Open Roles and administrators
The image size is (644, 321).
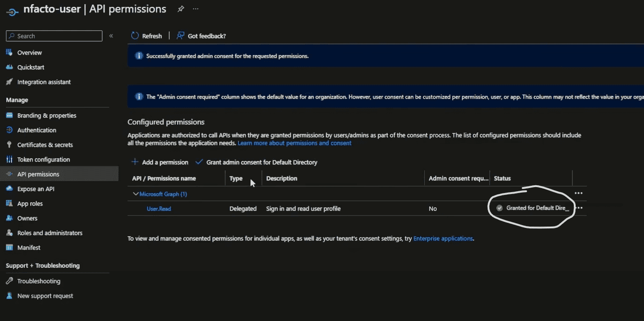(x=50, y=232)
